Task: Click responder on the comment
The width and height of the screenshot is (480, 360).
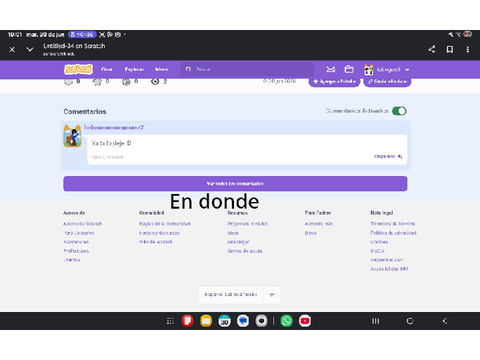Action: click(x=388, y=156)
